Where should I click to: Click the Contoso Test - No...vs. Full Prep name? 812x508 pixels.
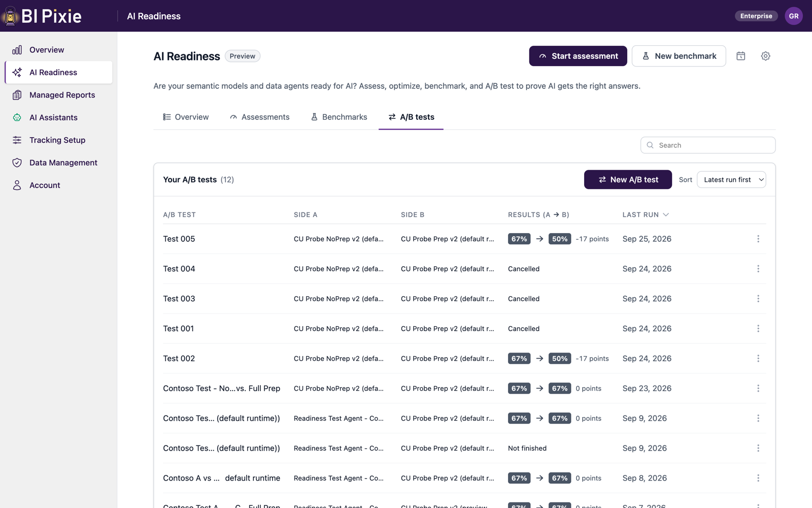point(222,388)
